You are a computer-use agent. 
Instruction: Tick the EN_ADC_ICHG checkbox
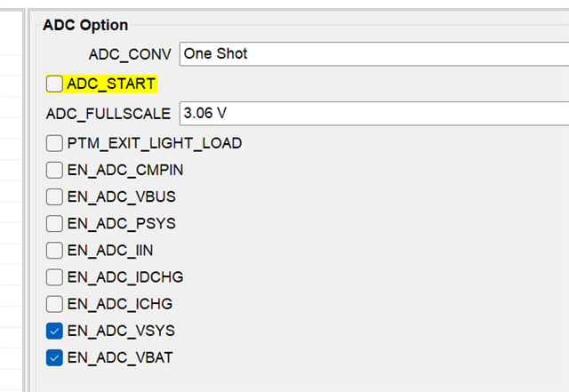coord(54,304)
